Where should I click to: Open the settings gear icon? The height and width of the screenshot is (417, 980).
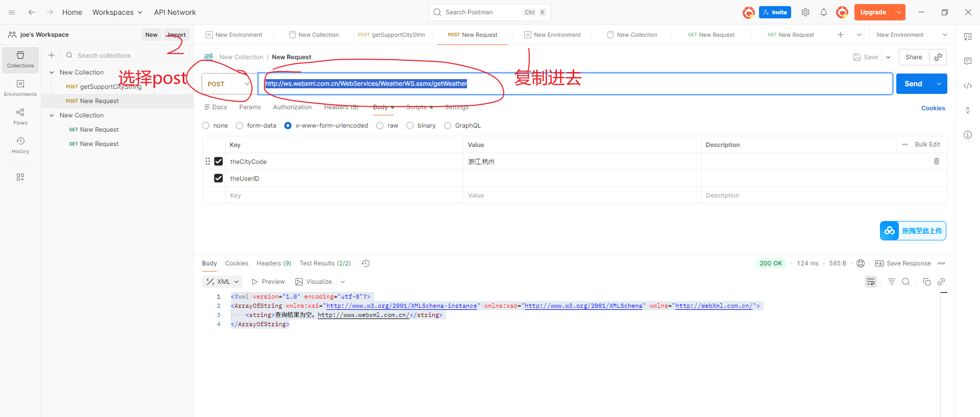pos(805,12)
